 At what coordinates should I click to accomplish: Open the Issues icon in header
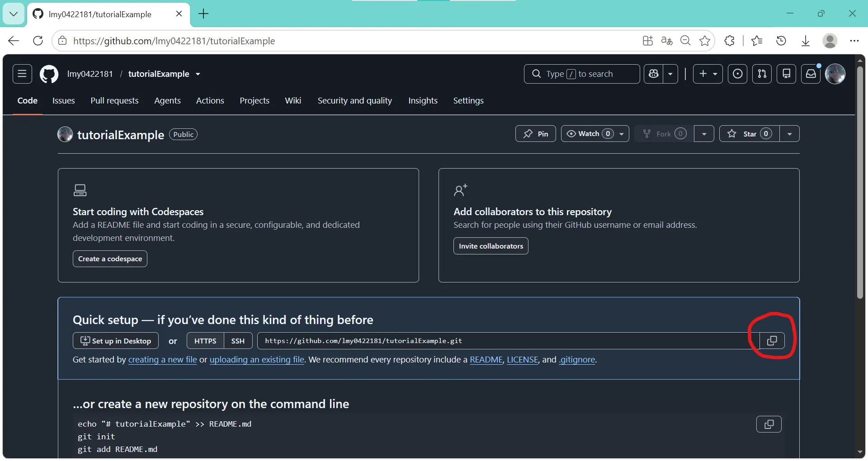click(737, 74)
